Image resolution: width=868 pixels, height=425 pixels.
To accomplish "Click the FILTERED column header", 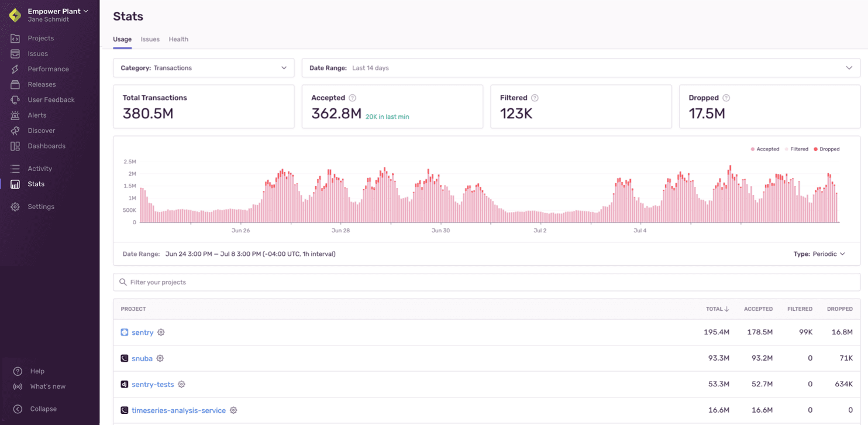I will [x=800, y=309].
